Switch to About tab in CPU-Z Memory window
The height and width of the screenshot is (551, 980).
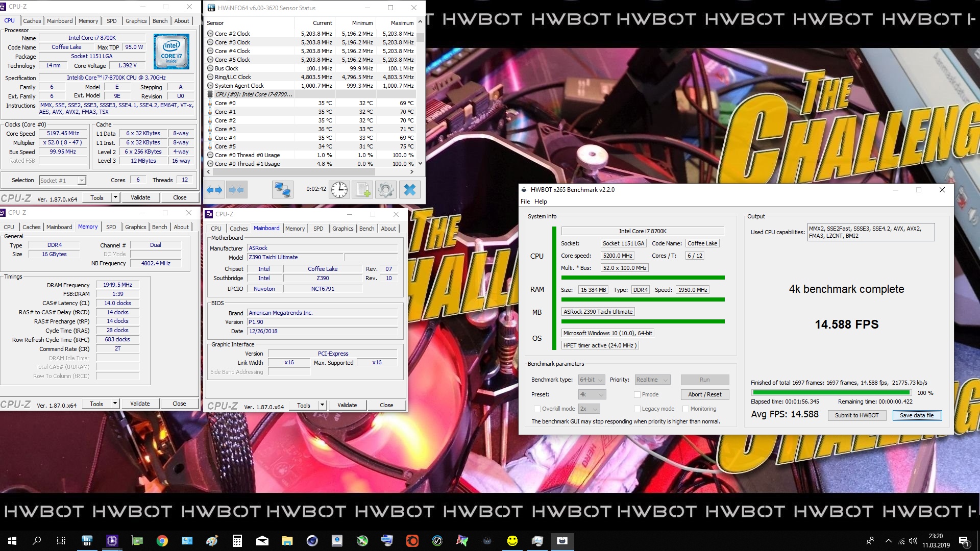[181, 227]
